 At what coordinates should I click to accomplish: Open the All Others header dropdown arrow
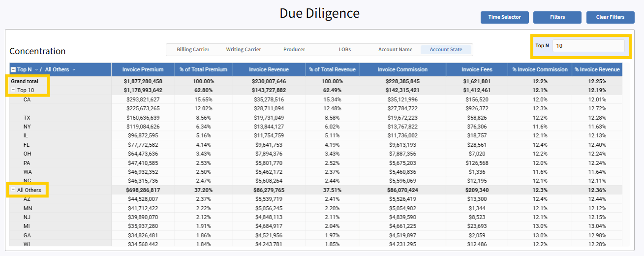click(74, 70)
